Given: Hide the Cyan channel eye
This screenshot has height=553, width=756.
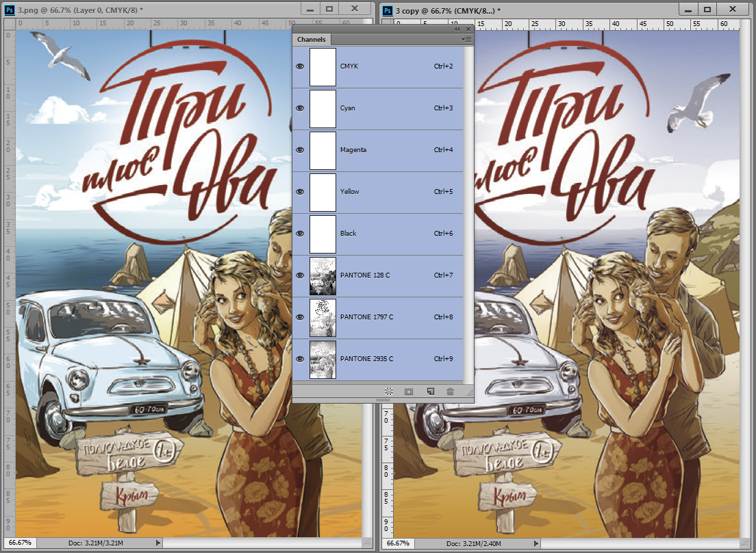Looking at the screenshot, I should [x=300, y=108].
